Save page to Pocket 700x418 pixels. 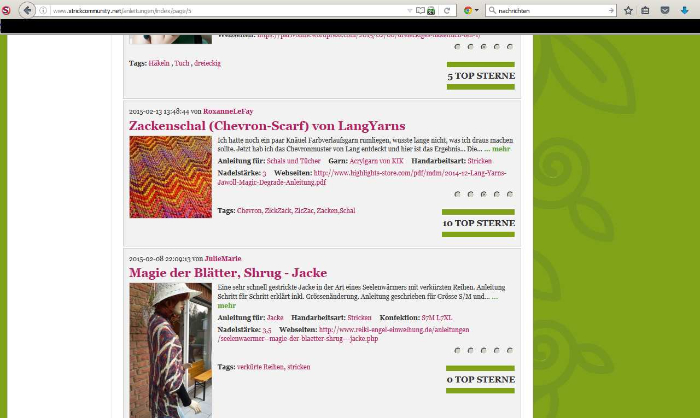point(665,10)
